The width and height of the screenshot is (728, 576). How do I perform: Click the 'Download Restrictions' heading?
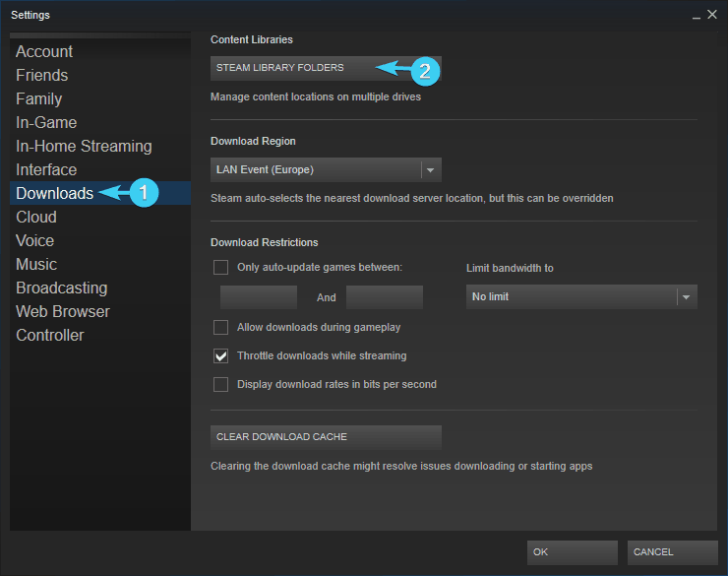click(265, 242)
